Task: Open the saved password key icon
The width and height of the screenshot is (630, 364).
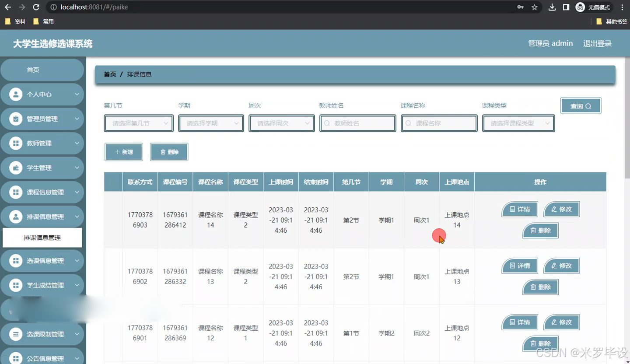Action: (x=520, y=7)
